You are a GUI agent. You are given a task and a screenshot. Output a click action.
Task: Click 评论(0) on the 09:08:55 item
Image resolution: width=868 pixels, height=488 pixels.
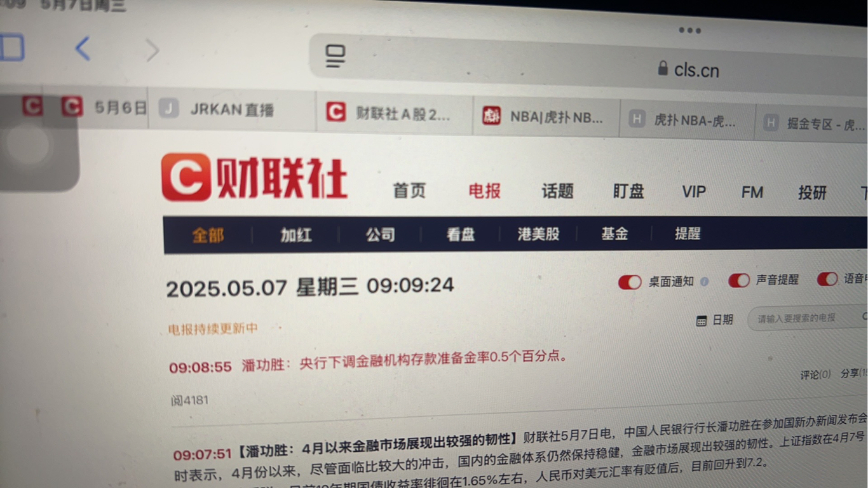pos(815,375)
